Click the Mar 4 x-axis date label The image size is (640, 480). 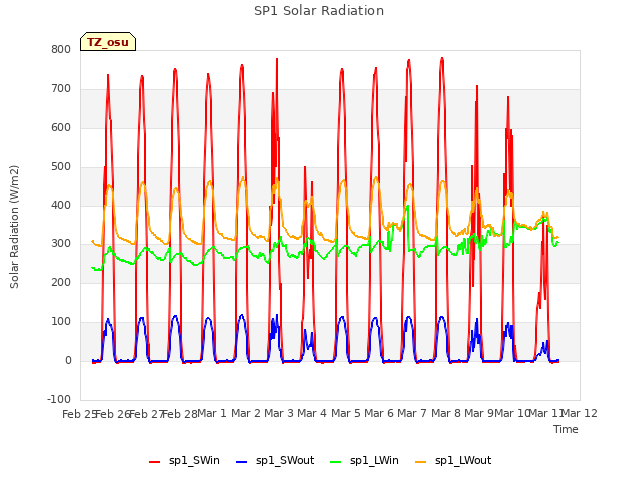[x=312, y=413]
